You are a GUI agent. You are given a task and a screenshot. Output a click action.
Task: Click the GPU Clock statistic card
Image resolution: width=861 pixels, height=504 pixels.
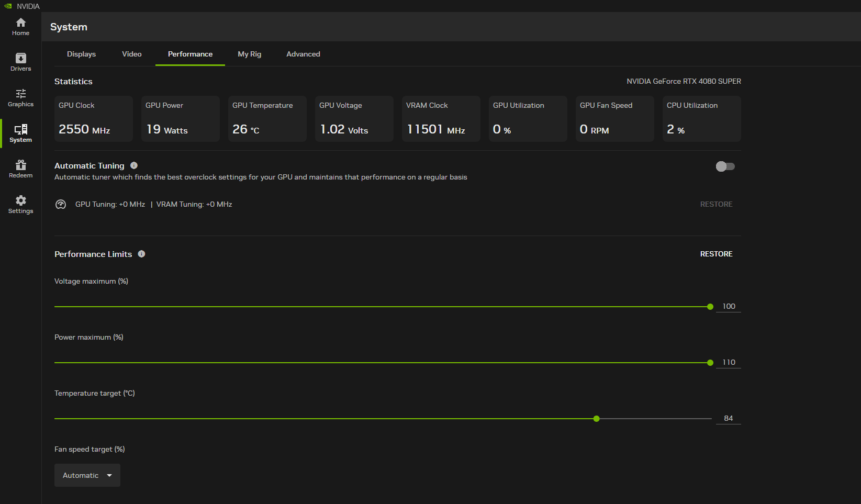94,119
